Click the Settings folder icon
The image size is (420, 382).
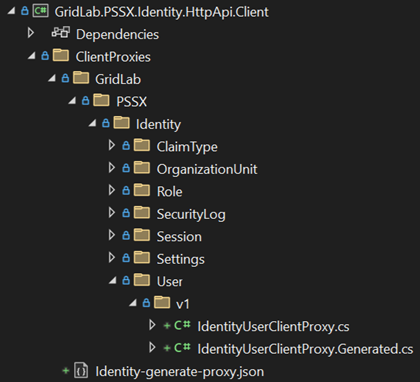(142, 257)
